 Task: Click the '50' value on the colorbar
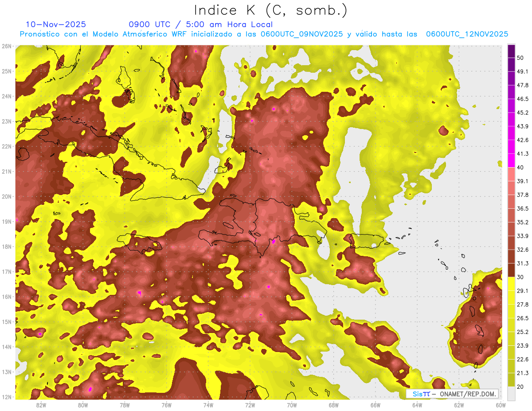pos(520,58)
